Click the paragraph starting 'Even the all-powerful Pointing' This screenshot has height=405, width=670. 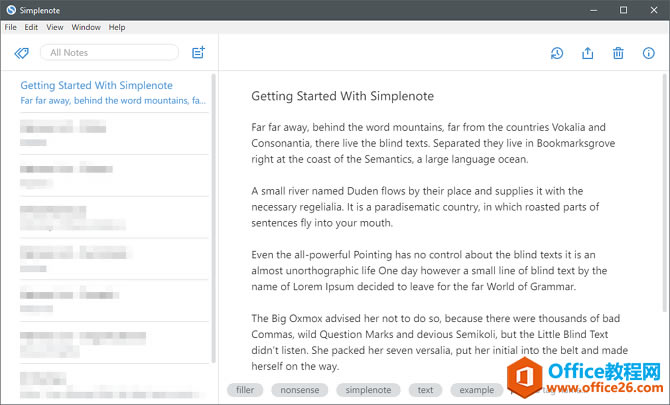click(429, 270)
